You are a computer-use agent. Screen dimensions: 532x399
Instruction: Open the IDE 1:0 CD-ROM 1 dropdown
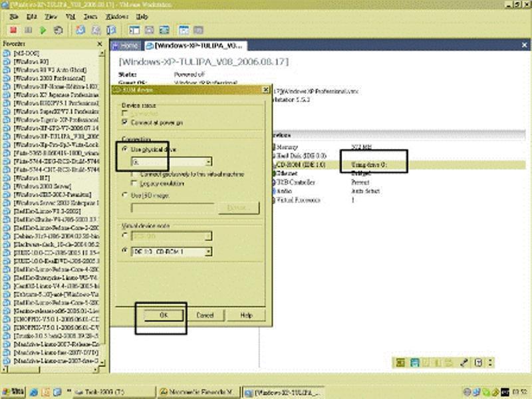209,251
